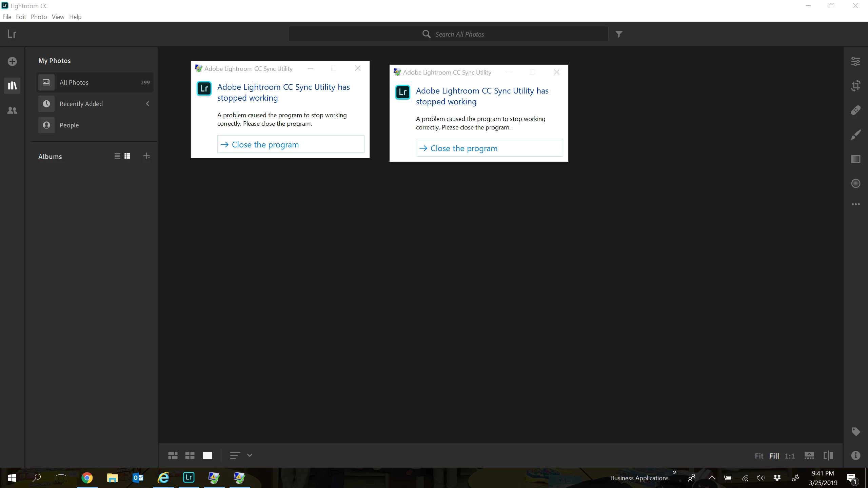868x488 pixels.
Task: Switch to Photo Grid view
Action: [x=173, y=455]
